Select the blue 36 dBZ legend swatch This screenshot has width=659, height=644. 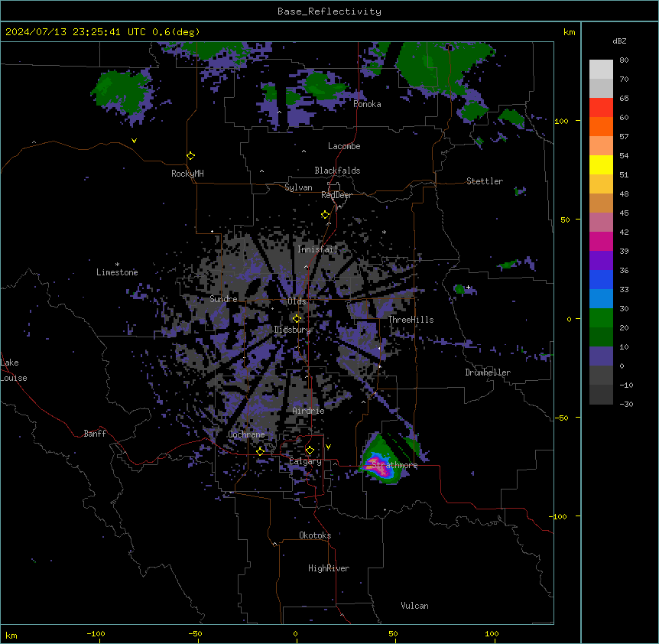[x=601, y=279]
